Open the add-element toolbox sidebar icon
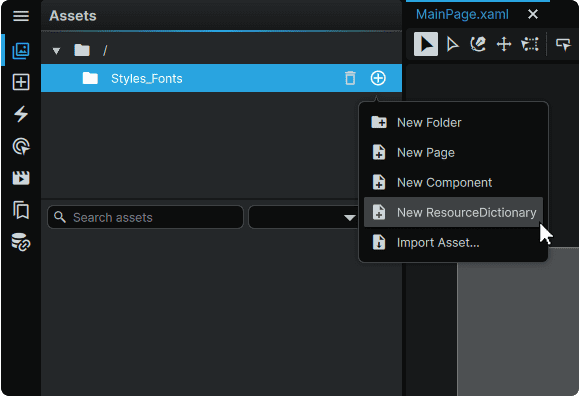The width and height of the screenshot is (580, 397). pyautogui.click(x=21, y=82)
